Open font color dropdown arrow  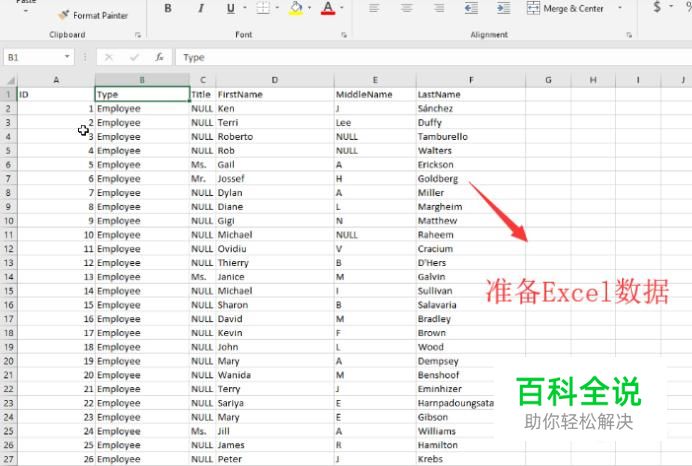342,8
